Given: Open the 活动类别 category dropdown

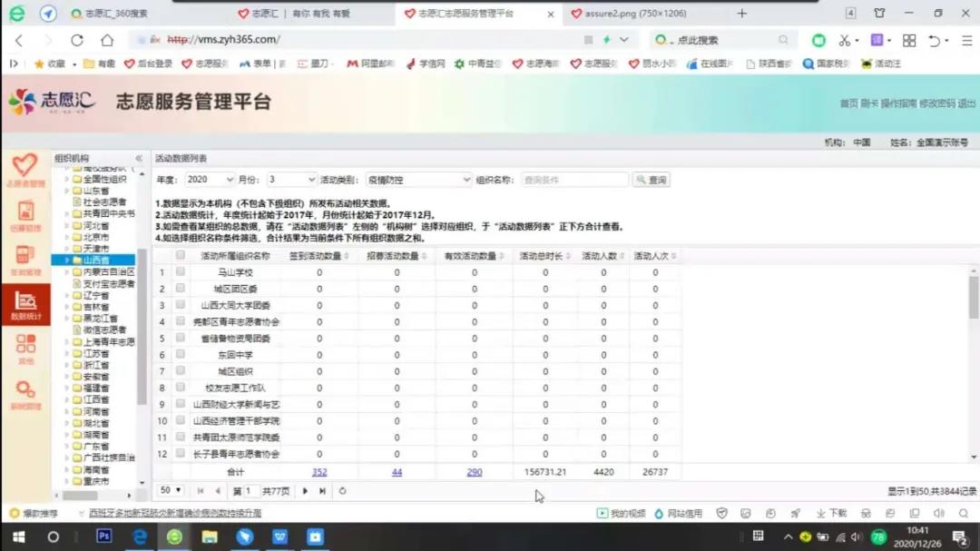Looking at the screenshot, I should 418,180.
